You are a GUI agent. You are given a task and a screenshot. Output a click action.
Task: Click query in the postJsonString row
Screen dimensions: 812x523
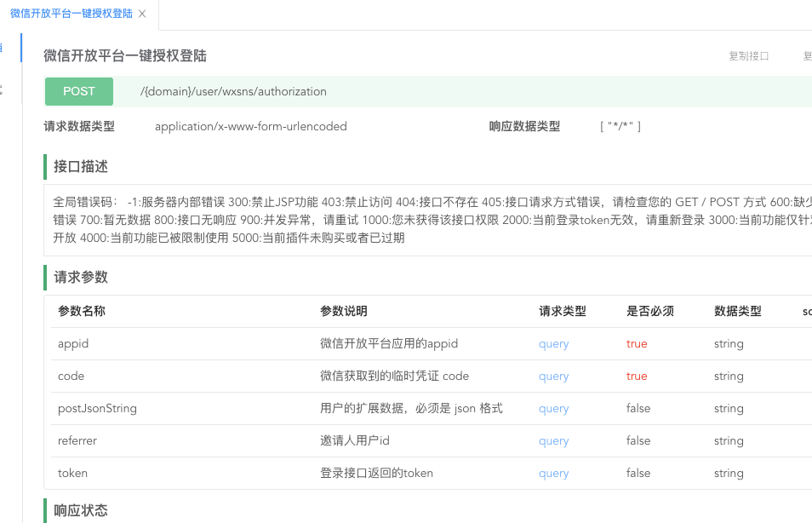[553, 409]
